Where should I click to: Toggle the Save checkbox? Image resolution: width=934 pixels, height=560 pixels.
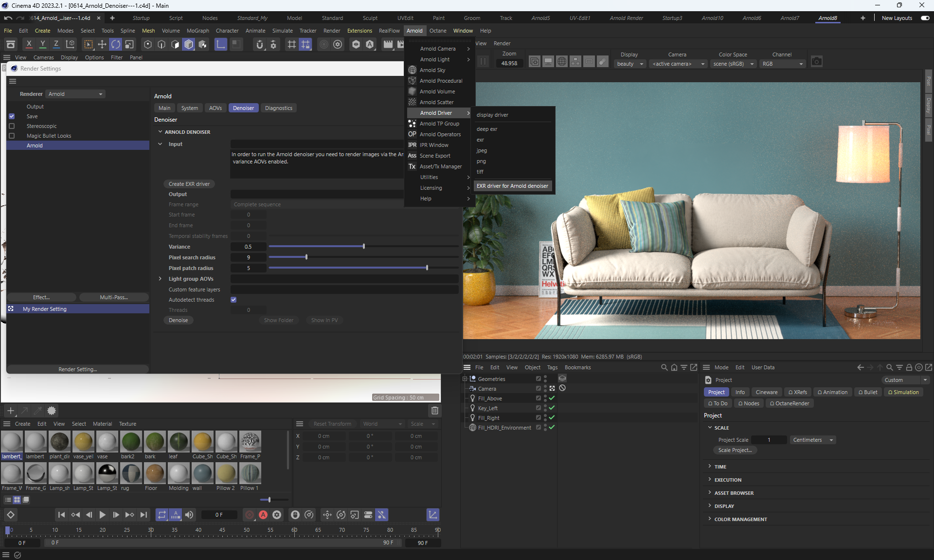[12, 116]
